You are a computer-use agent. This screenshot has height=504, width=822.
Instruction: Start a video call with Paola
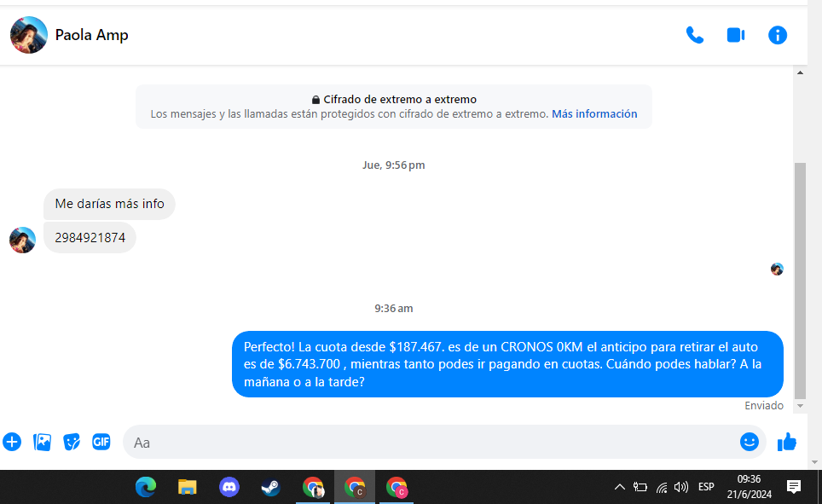tap(735, 35)
